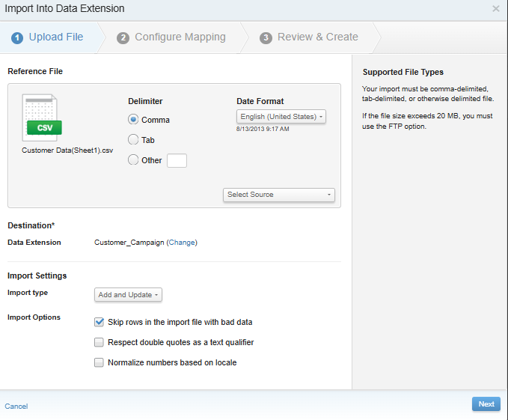Uncheck Skip rows with bad data
The image size is (508, 420).
(x=99, y=322)
